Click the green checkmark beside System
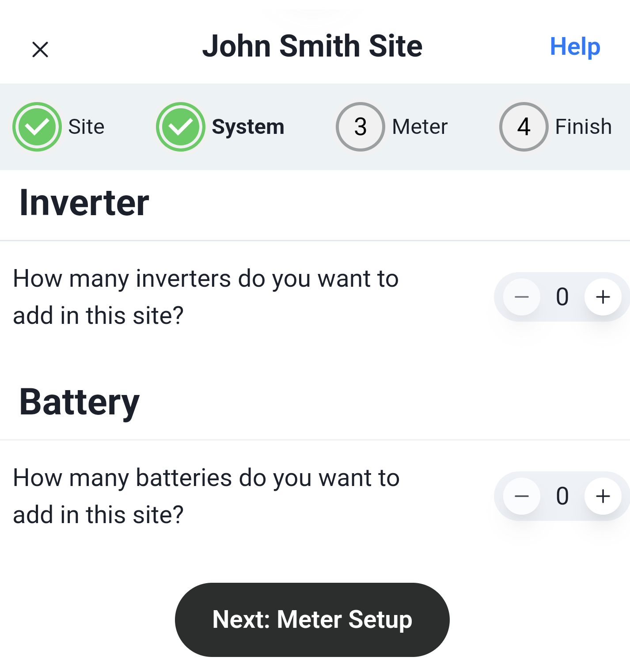Screen dimensions: 630x672 point(181,127)
